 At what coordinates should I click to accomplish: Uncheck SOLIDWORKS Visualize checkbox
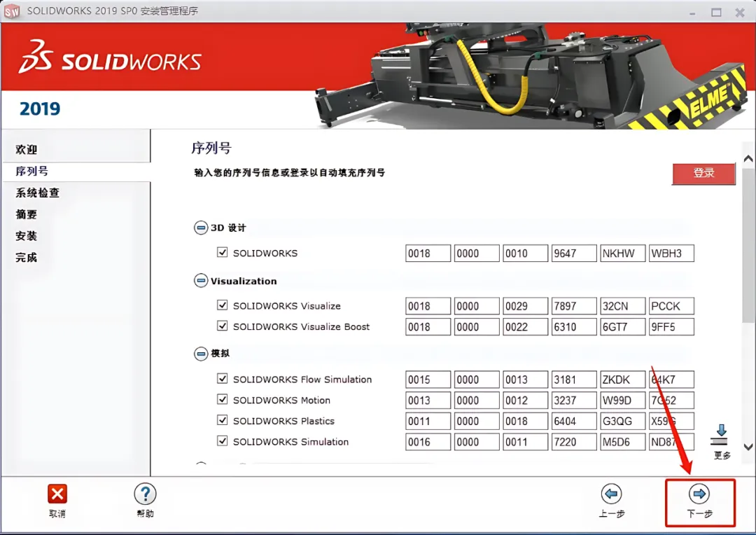tap(223, 305)
